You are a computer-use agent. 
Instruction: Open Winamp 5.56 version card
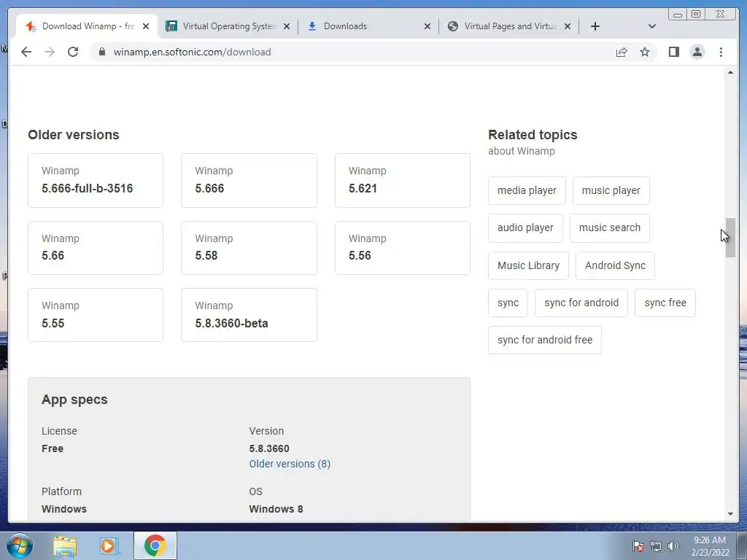click(403, 248)
